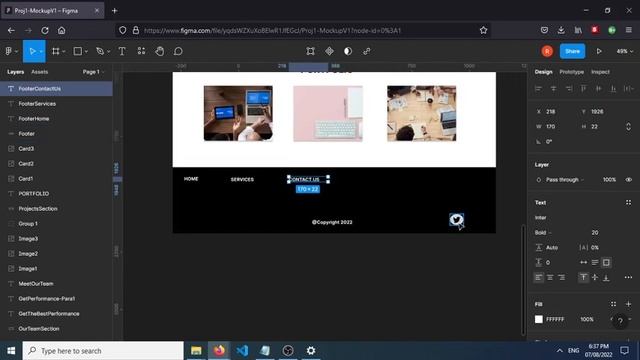Screen dimensions: 640x360
Task: Open a new browser tab
Action: (115, 11)
